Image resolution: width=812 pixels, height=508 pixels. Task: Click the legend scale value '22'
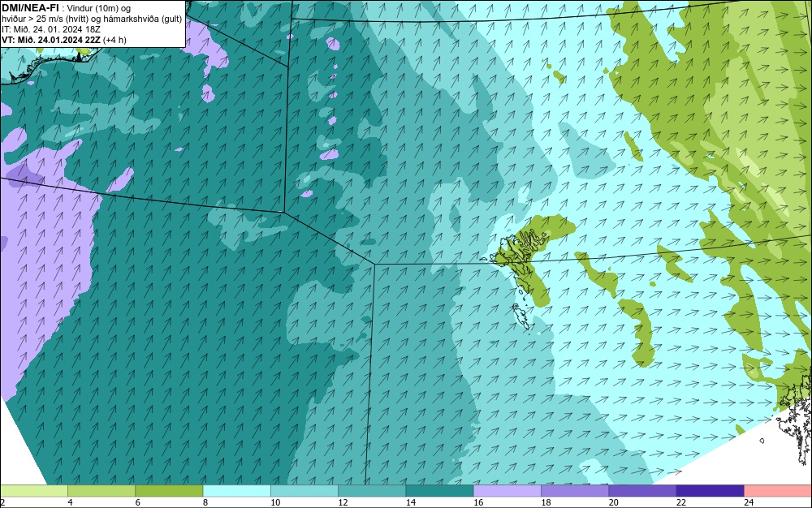pyautogui.click(x=681, y=502)
